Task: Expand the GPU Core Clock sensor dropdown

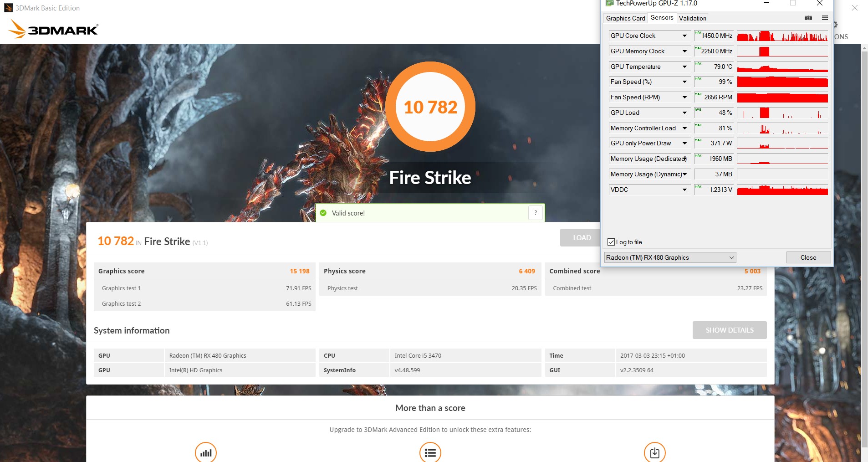Action: pyautogui.click(x=684, y=36)
